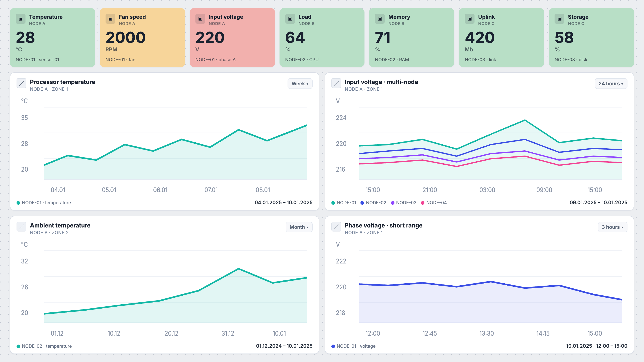Click the chip icon on Uplink card
The height and width of the screenshot is (362, 644).
pos(470,19)
